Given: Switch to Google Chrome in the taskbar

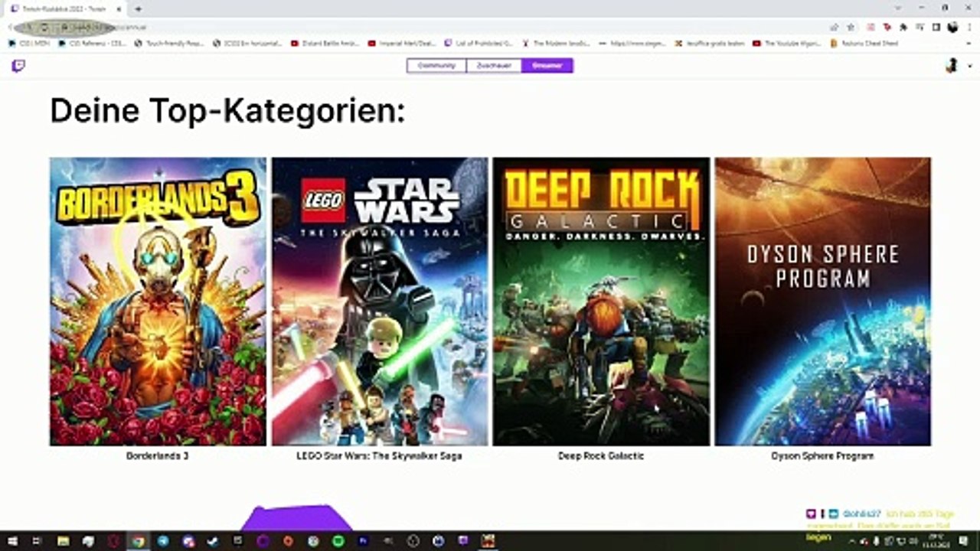Looking at the screenshot, I should point(137,541).
